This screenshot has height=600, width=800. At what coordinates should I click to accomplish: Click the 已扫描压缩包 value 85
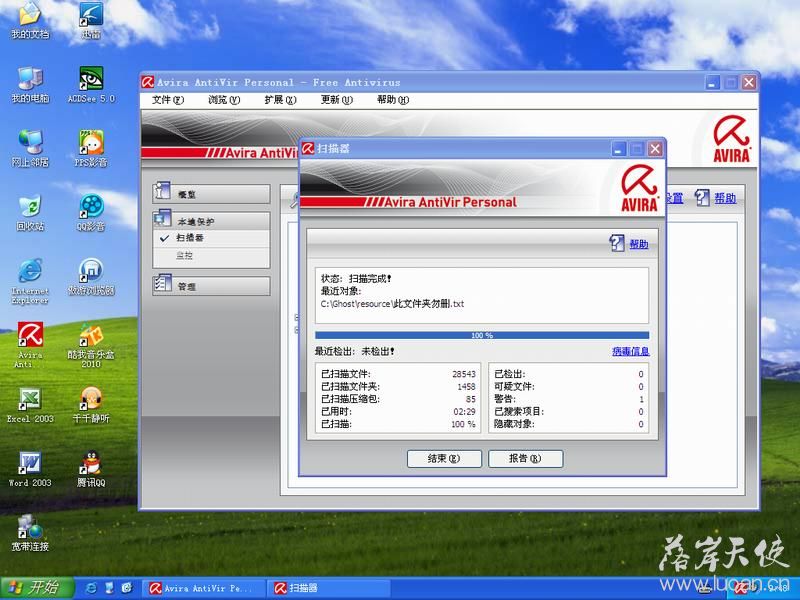[x=470, y=399]
